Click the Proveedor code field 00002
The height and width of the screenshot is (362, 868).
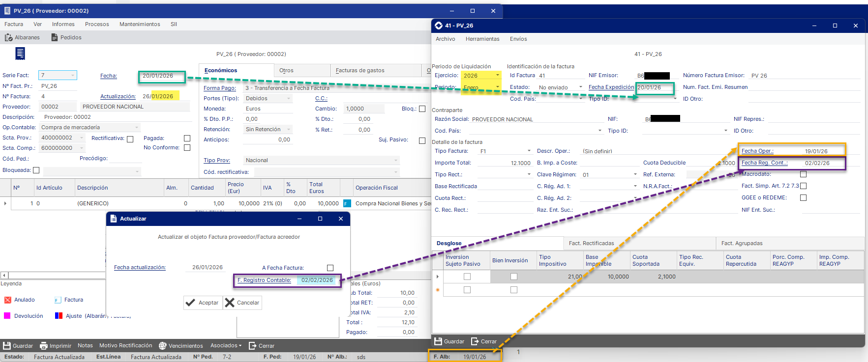coord(58,107)
